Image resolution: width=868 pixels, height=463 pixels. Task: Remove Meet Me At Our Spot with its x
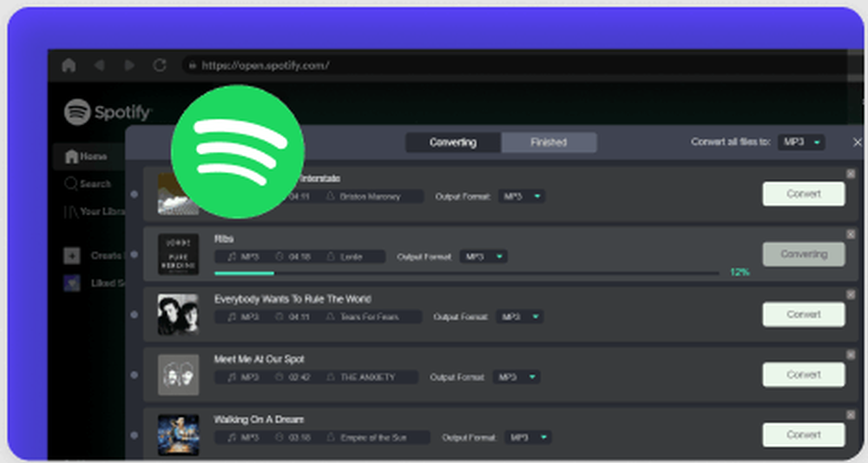851,354
